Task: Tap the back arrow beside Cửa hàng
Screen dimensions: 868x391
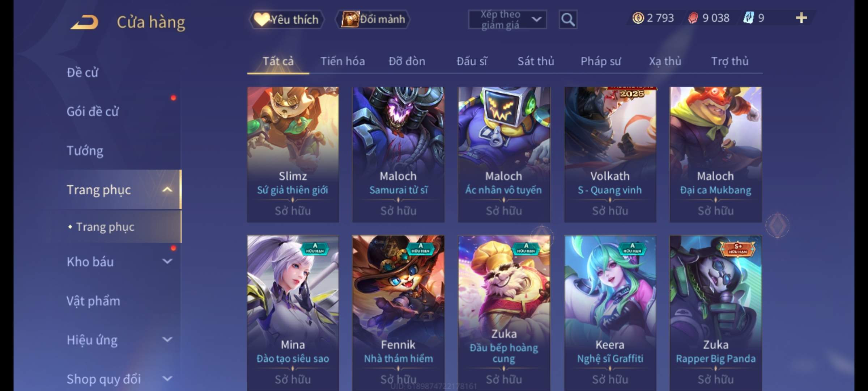Action: click(84, 22)
